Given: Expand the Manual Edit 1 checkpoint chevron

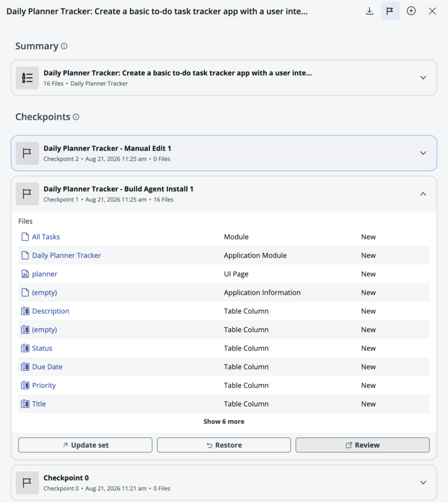Looking at the screenshot, I should (423, 153).
